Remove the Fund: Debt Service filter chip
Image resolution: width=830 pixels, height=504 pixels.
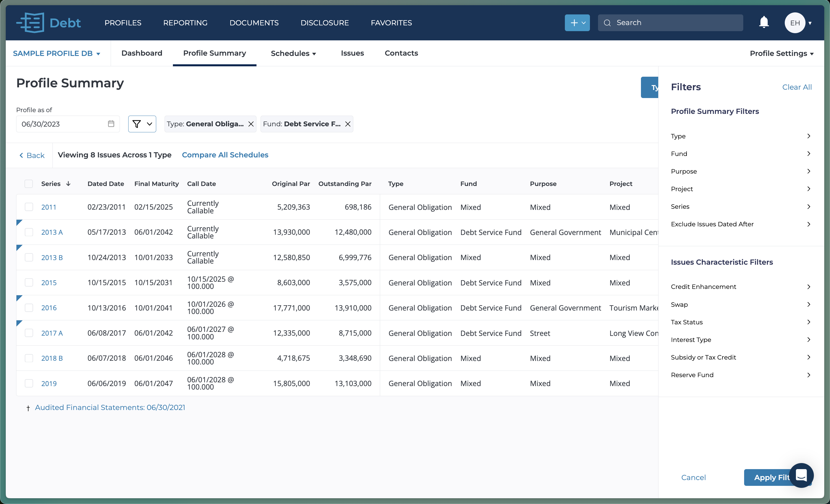point(348,124)
